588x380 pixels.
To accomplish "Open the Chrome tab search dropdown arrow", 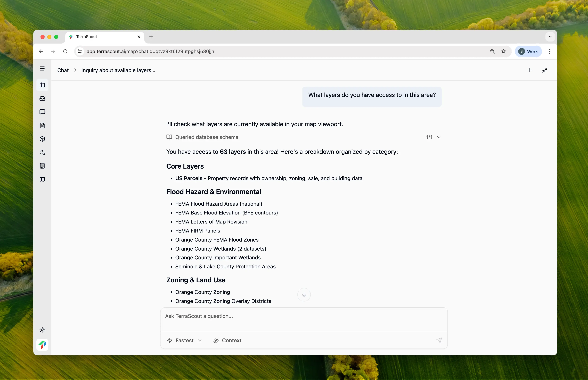I will pyautogui.click(x=550, y=37).
